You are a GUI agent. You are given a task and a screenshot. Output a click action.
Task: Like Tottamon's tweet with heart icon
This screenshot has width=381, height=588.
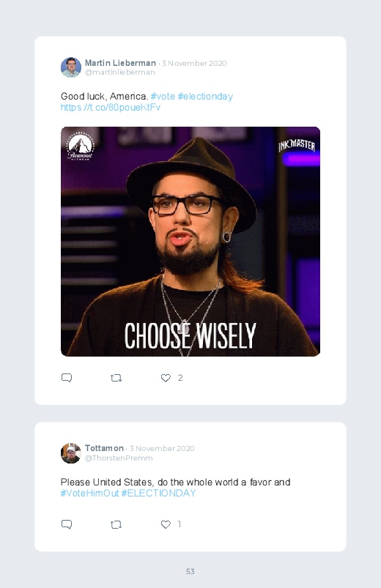(166, 524)
